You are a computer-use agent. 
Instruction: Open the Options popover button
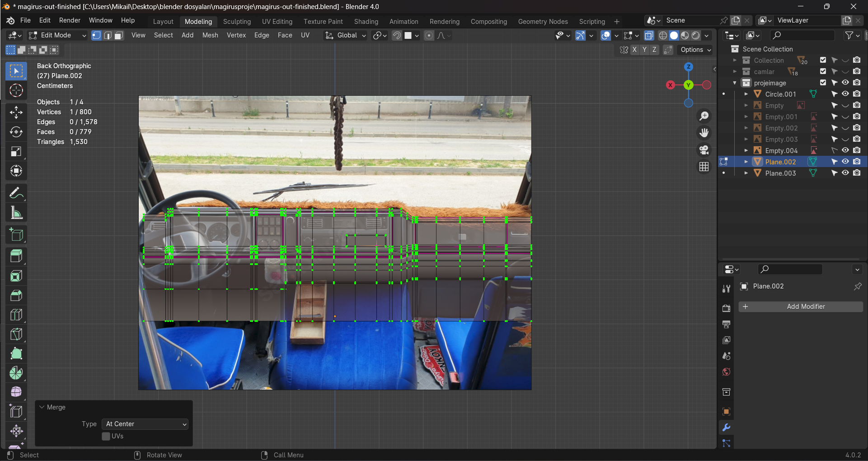[x=696, y=50]
